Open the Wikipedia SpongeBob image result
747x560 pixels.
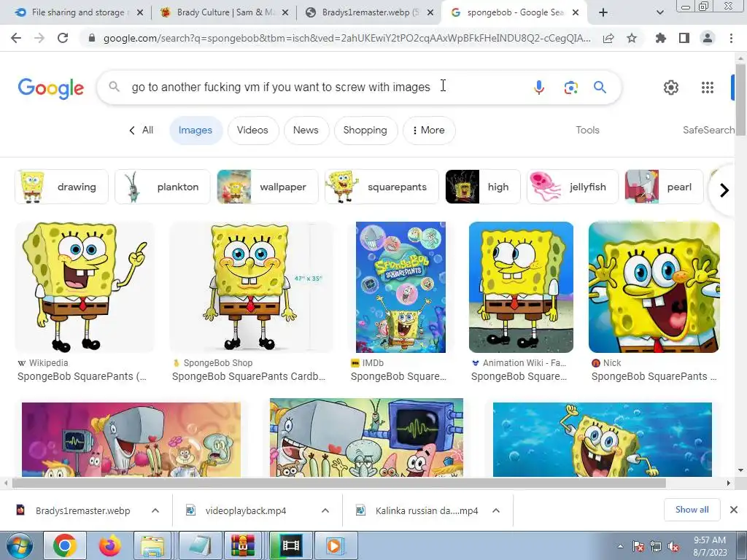(85, 287)
